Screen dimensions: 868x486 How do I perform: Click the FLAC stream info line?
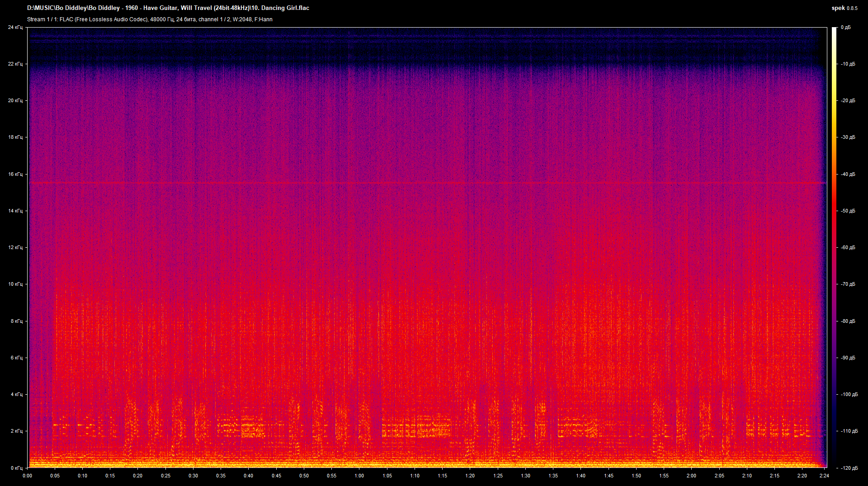tap(150, 19)
